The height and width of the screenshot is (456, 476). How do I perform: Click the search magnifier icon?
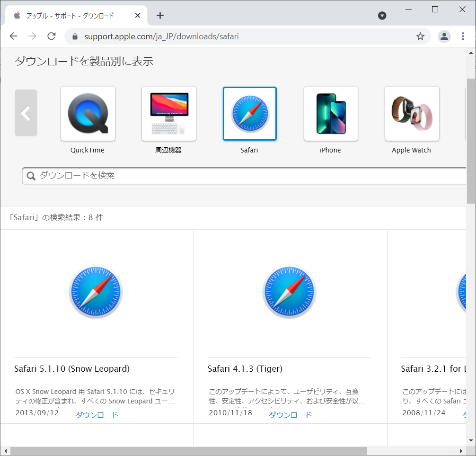click(x=31, y=176)
